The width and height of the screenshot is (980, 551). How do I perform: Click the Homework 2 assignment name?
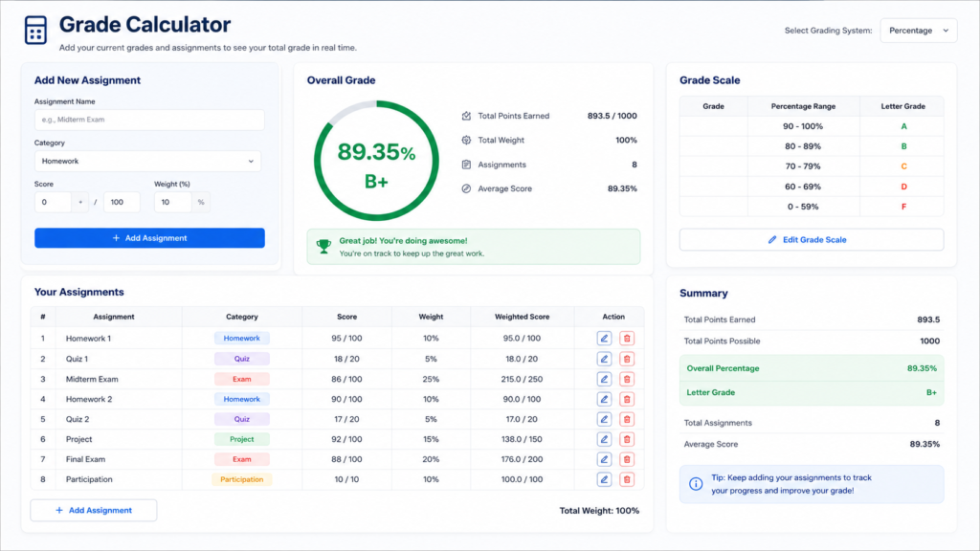click(89, 399)
